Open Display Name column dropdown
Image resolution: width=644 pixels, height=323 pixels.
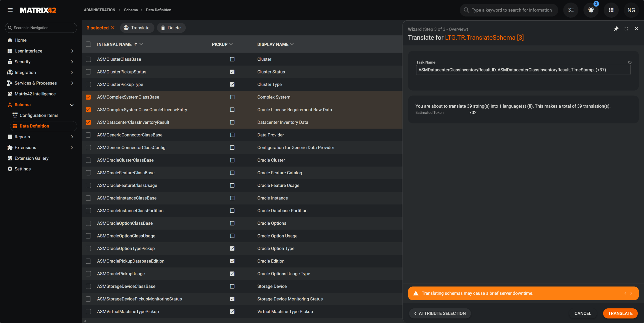292,44
